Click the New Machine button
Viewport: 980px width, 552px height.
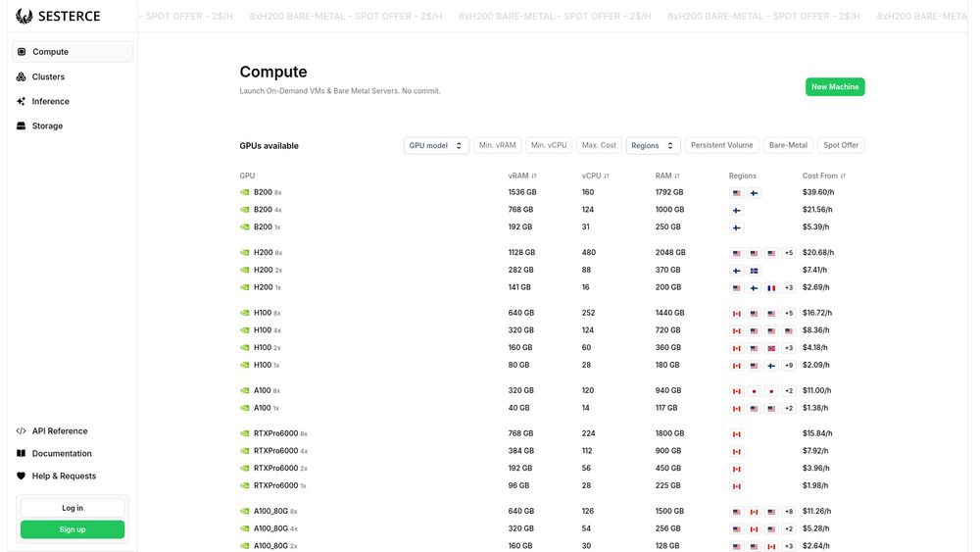pyautogui.click(x=834, y=87)
